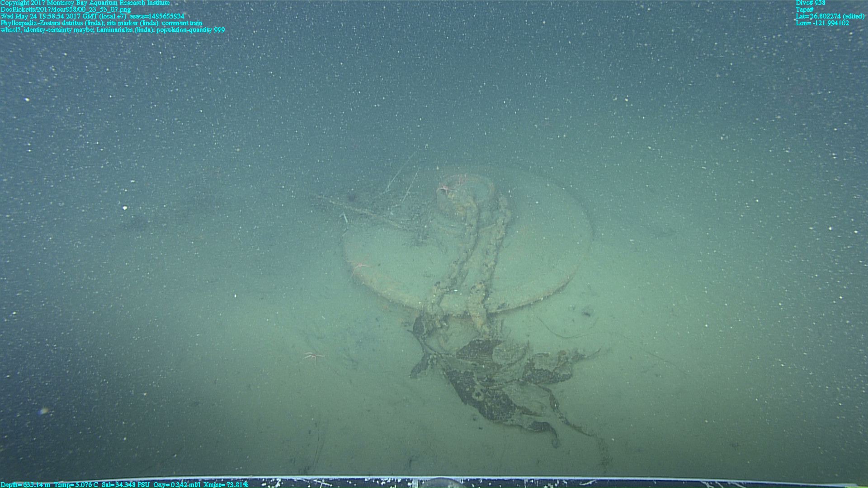Click the Sal=34.348 PSU readout

(126, 484)
